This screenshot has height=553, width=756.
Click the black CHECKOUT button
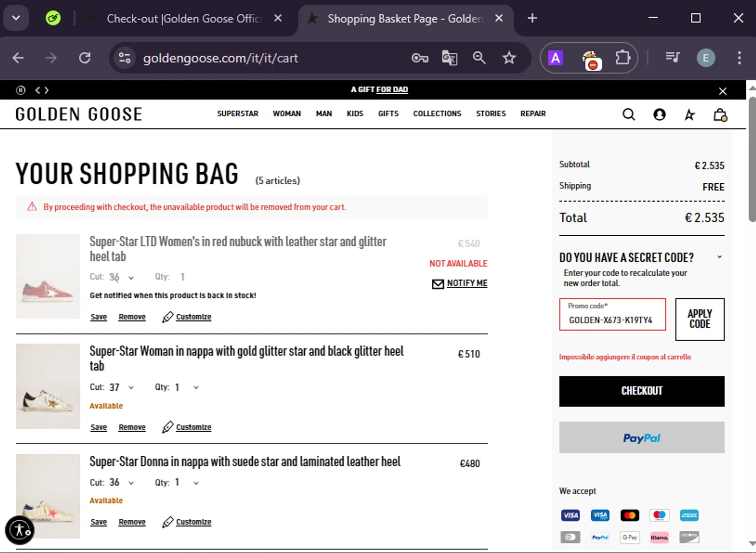pyautogui.click(x=642, y=391)
